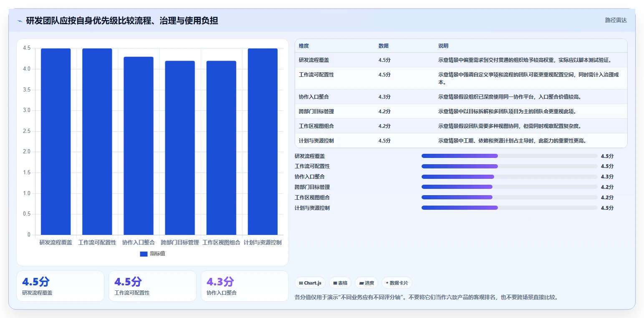Click 工作流可配置性 in the table's first column
This screenshot has height=318, width=644.
tap(316, 75)
